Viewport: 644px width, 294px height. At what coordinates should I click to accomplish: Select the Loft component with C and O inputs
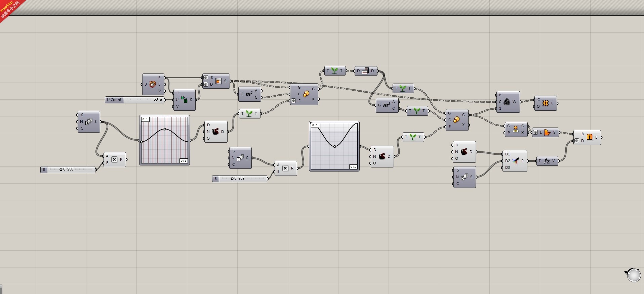click(546, 103)
